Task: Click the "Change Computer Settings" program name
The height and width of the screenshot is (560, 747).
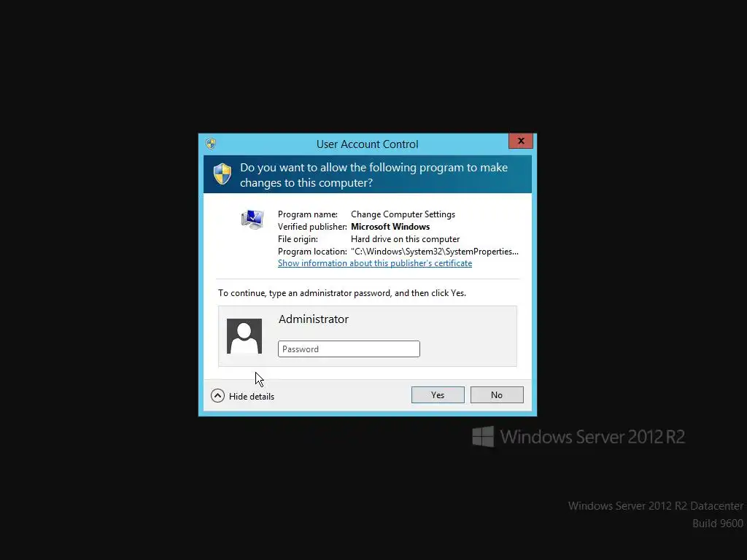Action: [x=403, y=214]
